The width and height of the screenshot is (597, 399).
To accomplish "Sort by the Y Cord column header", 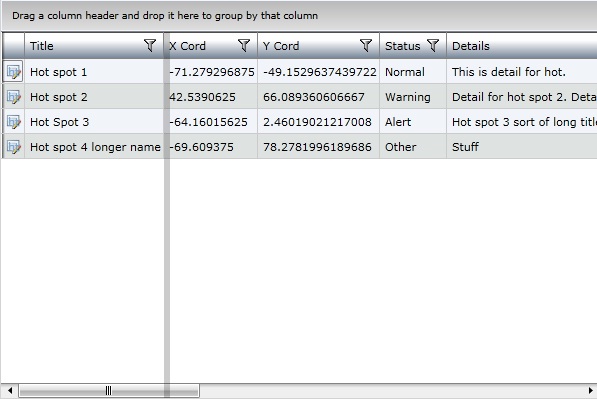I will tap(318, 46).
